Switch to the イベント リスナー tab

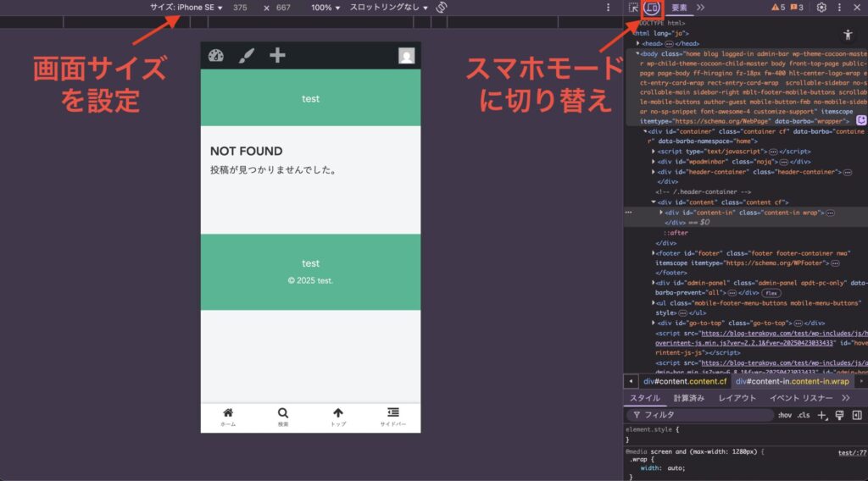tap(800, 398)
